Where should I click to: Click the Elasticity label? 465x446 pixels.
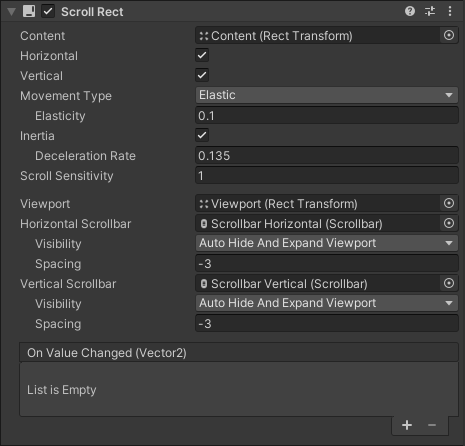coord(60,116)
